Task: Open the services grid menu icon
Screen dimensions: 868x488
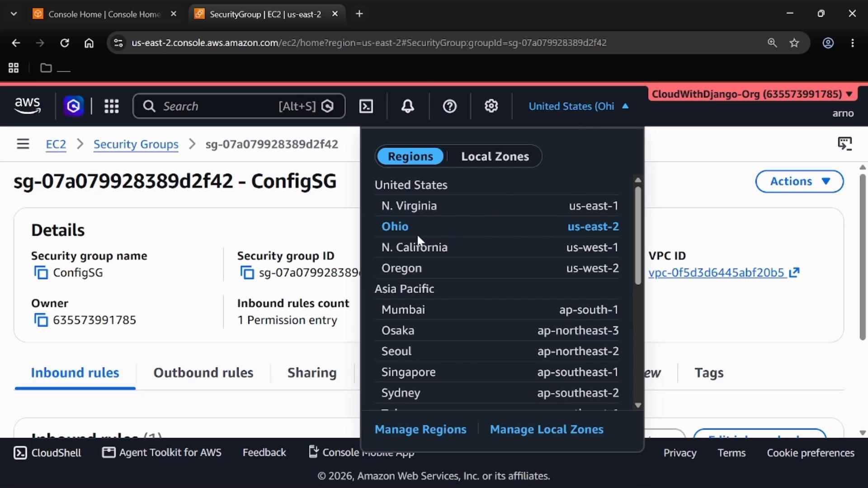Action: coord(111,106)
